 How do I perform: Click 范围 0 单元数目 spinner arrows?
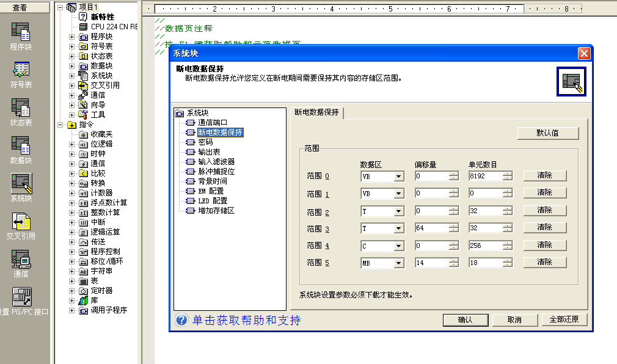(x=506, y=177)
